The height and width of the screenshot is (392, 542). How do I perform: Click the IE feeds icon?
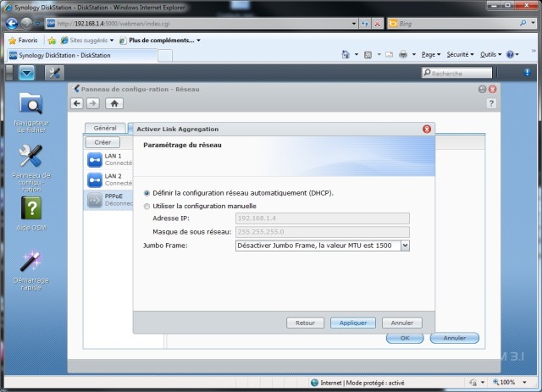tap(368, 55)
